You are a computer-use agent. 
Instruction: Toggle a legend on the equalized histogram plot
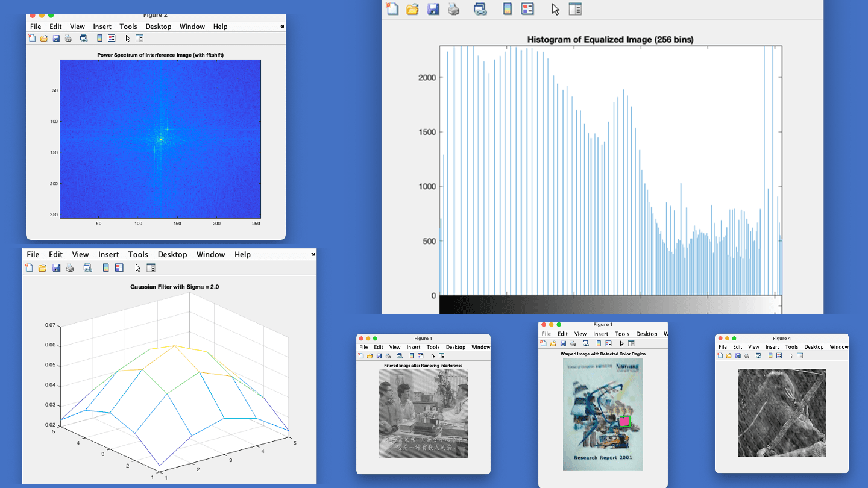tap(528, 9)
